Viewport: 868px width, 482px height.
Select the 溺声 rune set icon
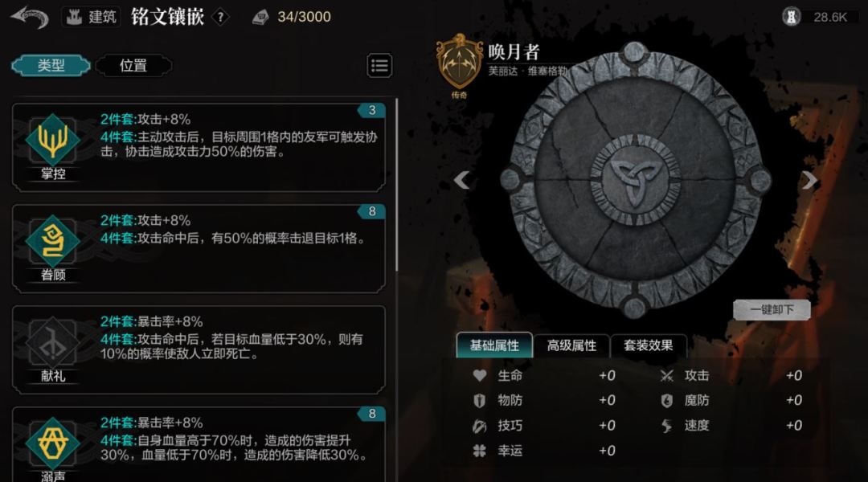tap(53, 443)
